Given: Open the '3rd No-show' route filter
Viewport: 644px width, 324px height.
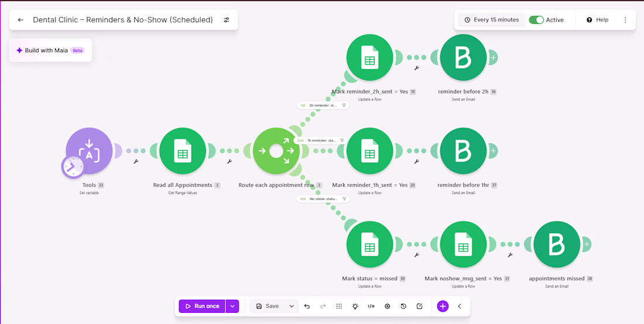Looking at the screenshot, I should point(323,199).
